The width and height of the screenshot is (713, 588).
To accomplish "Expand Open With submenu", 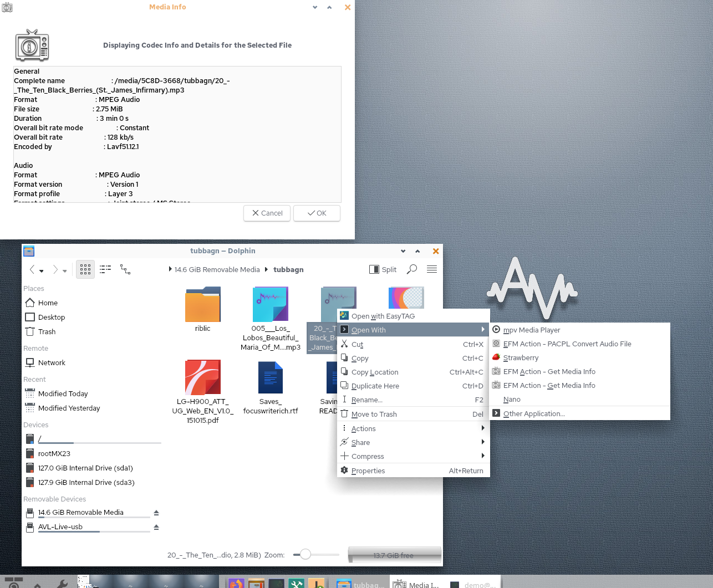I will coord(413,330).
